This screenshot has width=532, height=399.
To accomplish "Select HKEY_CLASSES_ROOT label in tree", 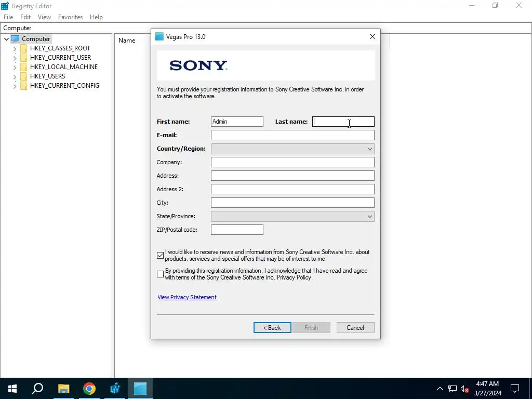I will point(60,48).
